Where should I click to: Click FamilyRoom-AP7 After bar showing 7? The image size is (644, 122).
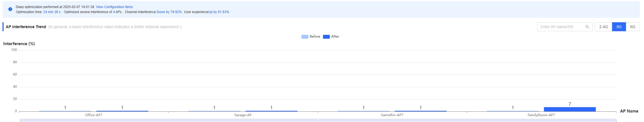coord(570,109)
